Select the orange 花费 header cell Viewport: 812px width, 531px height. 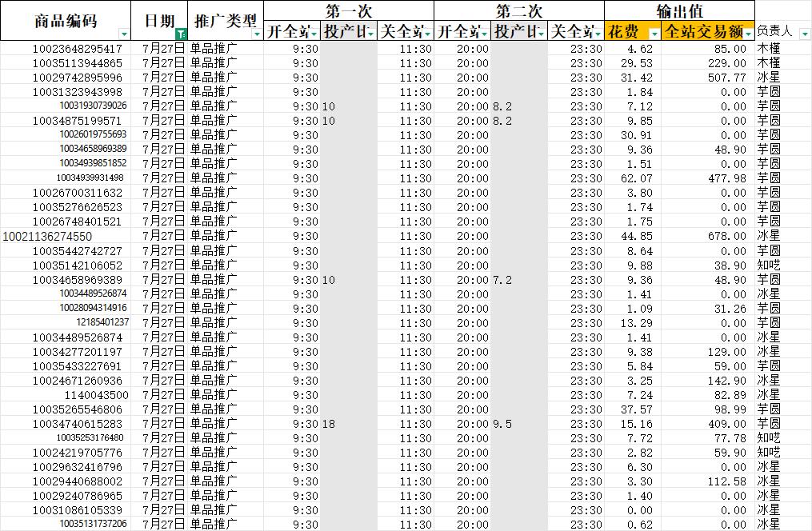click(633, 31)
